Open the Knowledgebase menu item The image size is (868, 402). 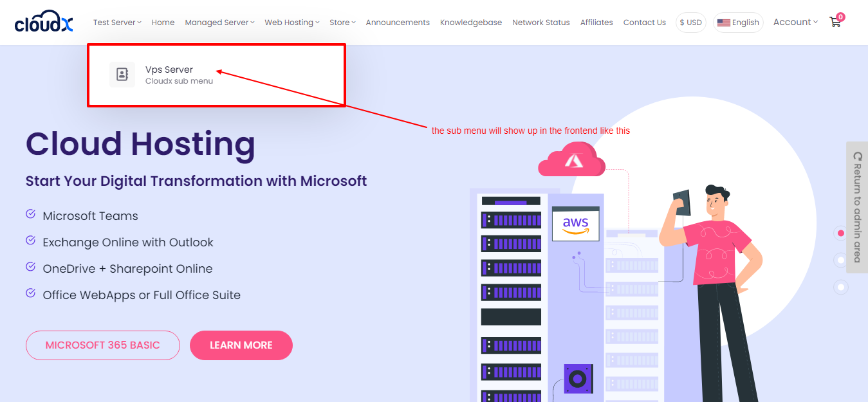point(470,23)
